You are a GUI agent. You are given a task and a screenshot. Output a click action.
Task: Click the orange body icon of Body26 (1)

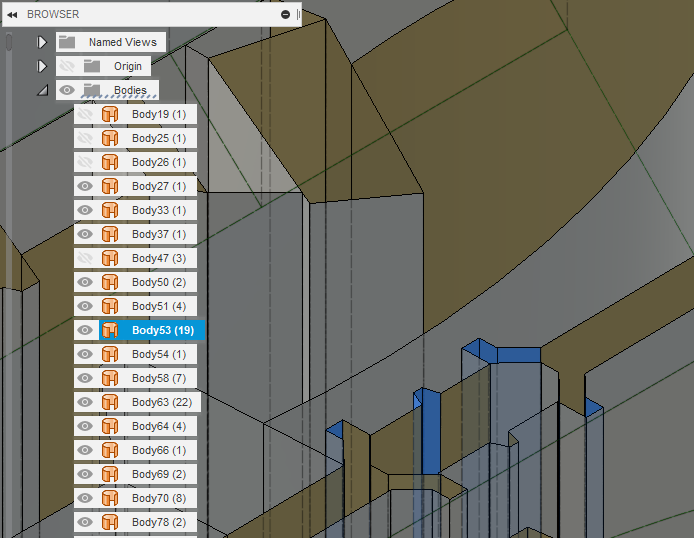(x=110, y=162)
